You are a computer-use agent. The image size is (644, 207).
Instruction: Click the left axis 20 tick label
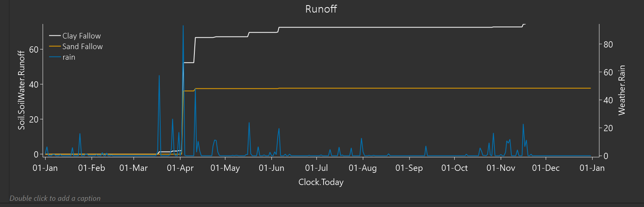click(34, 119)
